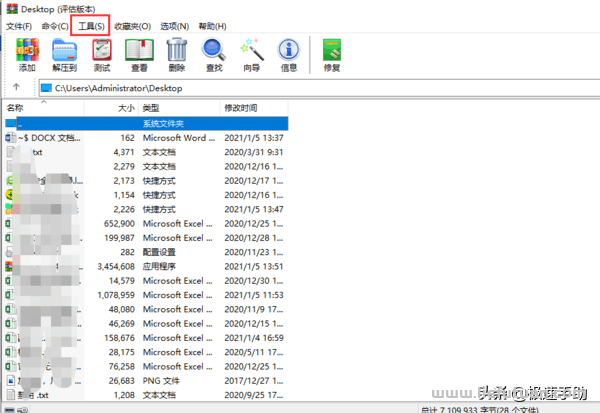Click the drive icon in status bar
This screenshot has height=413, width=600.
point(9,410)
